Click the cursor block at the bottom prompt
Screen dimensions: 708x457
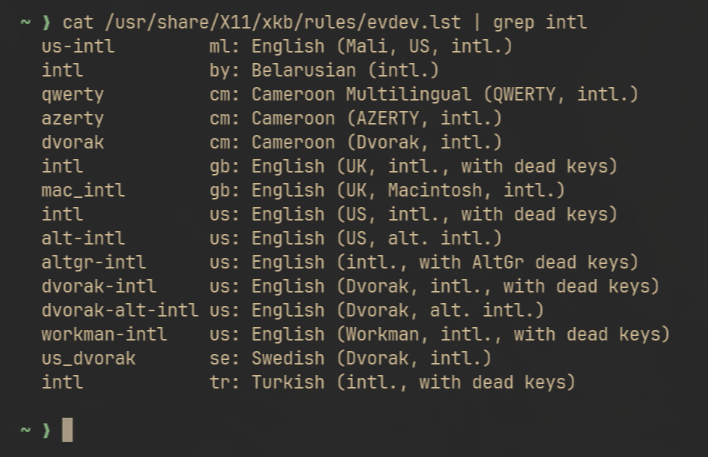click(x=67, y=430)
